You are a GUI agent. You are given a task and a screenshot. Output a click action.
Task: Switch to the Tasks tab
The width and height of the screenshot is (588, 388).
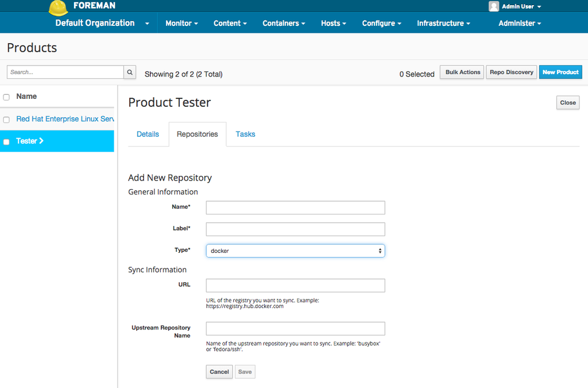click(x=245, y=135)
